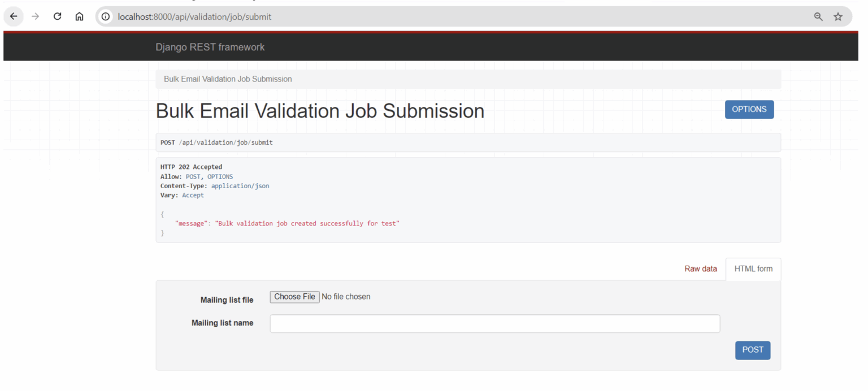Screen dimensions: 868x391
Task: Click the browser forward arrow
Action: click(35, 17)
